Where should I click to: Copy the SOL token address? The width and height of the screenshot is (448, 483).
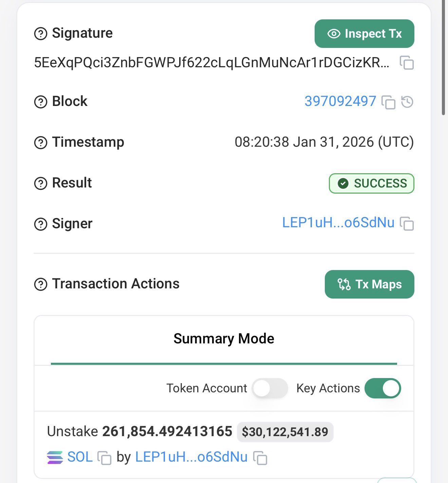[x=104, y=458]
